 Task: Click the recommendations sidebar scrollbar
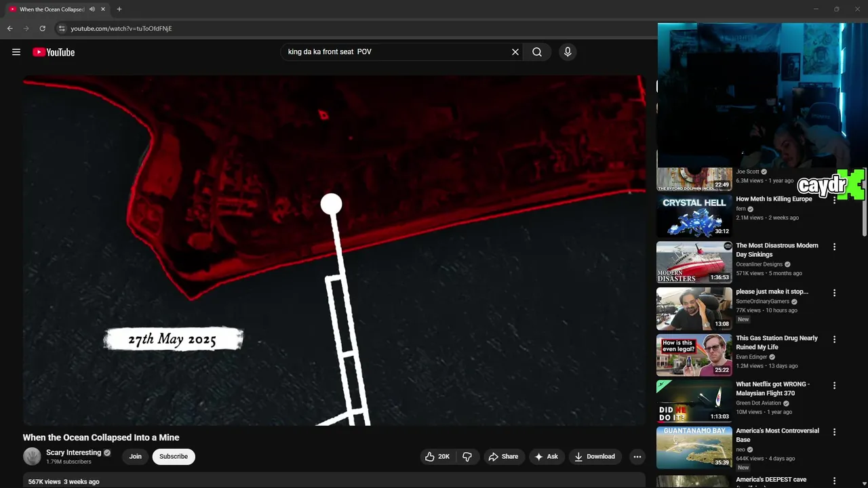pyautogui.click(x=864, y=203)
